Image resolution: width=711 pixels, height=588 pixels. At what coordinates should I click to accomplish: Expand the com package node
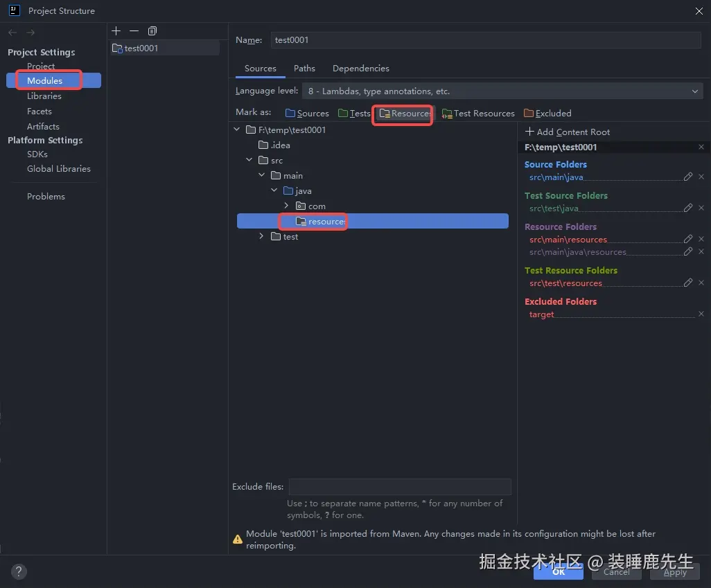click(x=286, y=206)
